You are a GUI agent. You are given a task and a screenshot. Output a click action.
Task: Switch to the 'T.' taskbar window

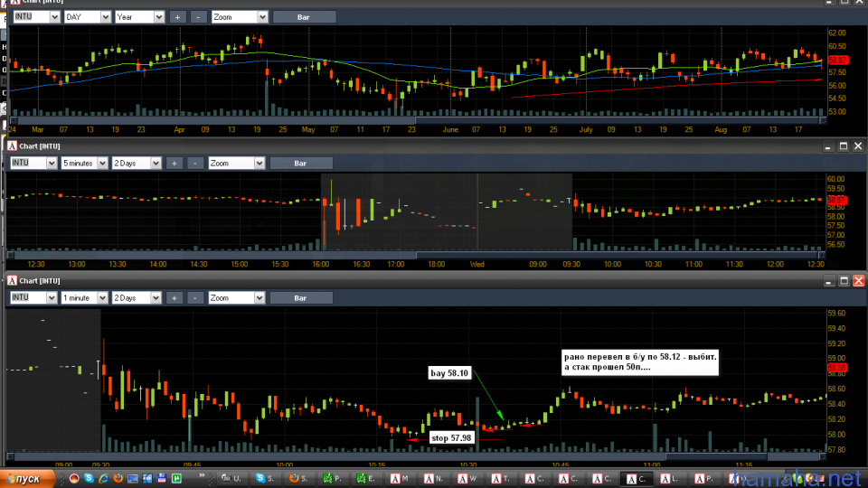502,479
